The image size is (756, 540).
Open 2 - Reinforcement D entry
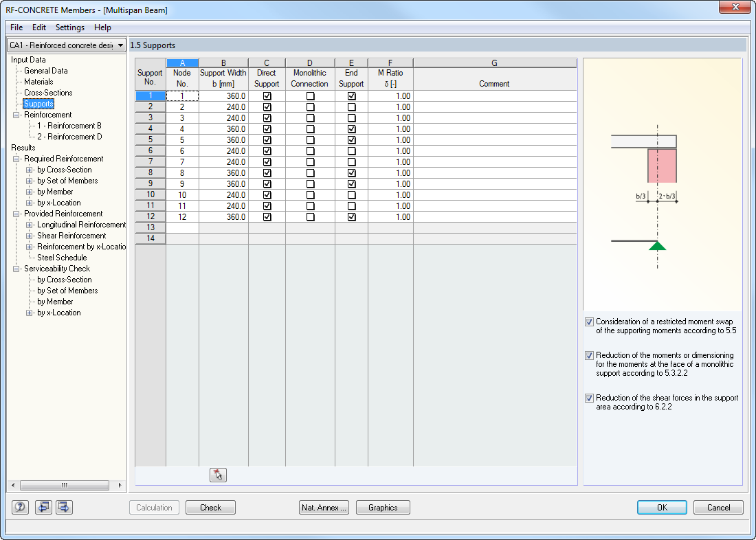coord(70,137)
